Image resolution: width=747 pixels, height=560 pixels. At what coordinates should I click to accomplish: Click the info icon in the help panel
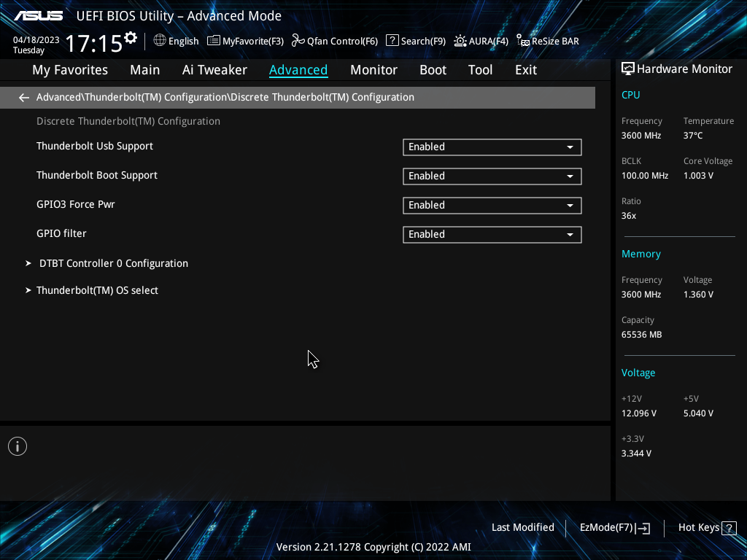coord(18,446)
